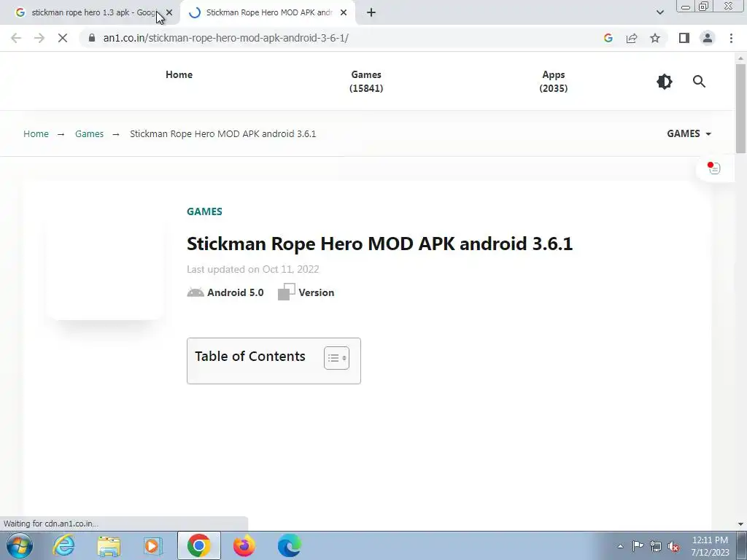Launch Internet Explorer from taskbar
This screenshot has width=747, height=560.
[64, 545]
